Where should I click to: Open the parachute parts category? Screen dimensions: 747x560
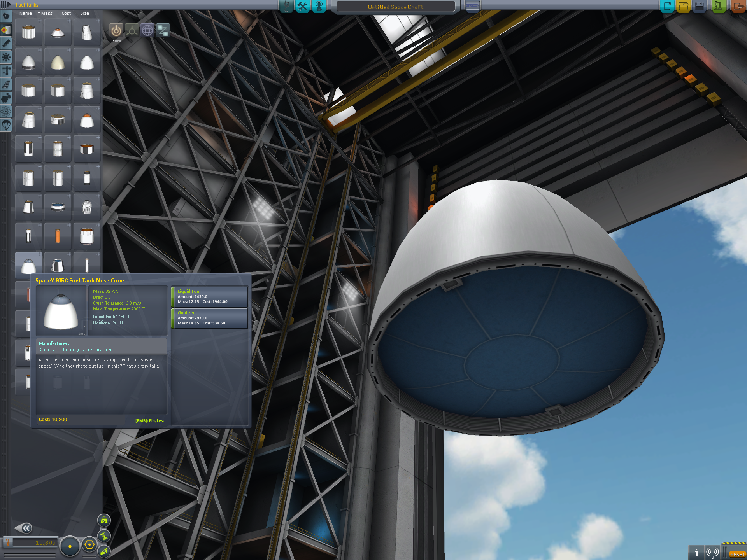pos(6,125)
